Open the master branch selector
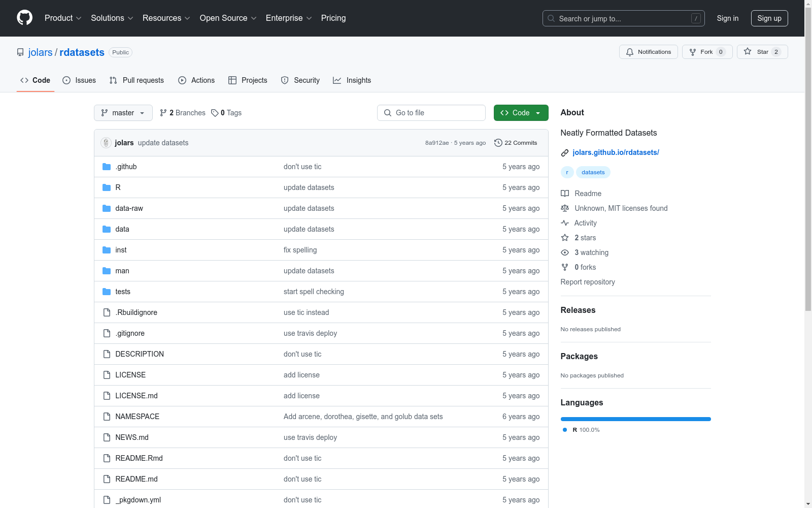Image resolution: width=812 pixels, height=508 pixels. [x=123, y=113]
